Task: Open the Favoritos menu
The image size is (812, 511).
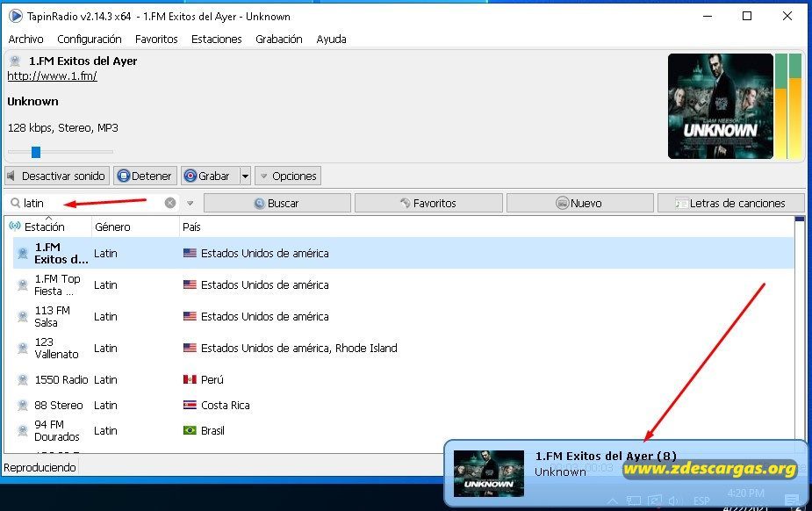Action: pos(156,39)
